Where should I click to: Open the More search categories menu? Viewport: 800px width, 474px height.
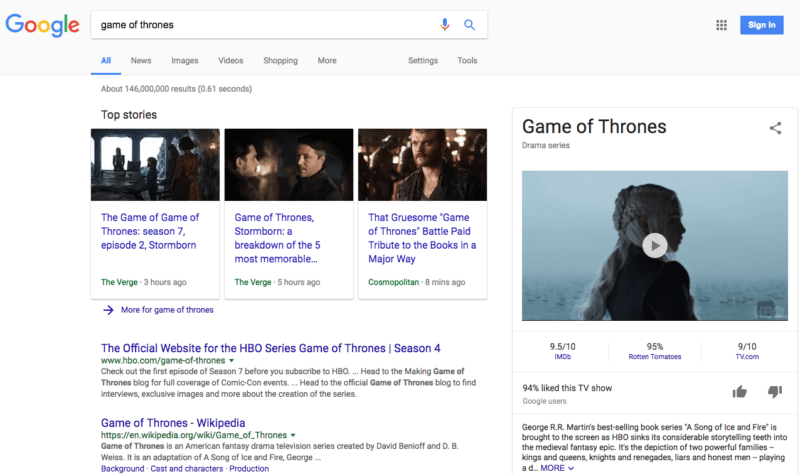327,61
